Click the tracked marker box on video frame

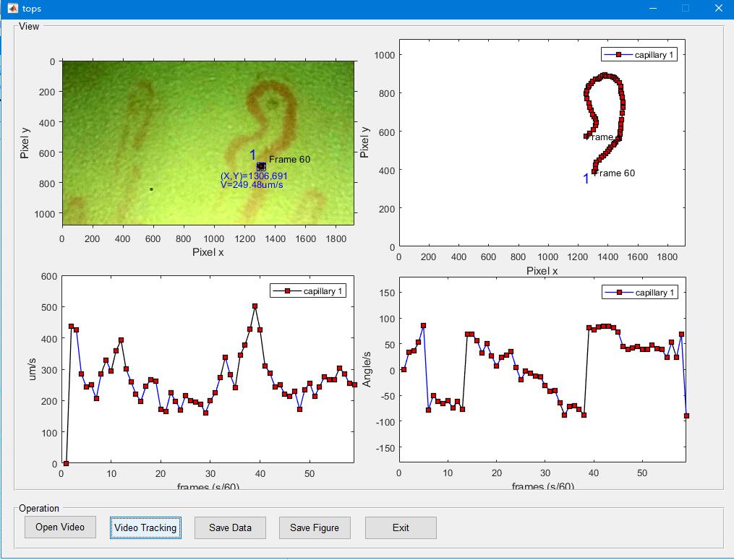[x=261, y=166]
